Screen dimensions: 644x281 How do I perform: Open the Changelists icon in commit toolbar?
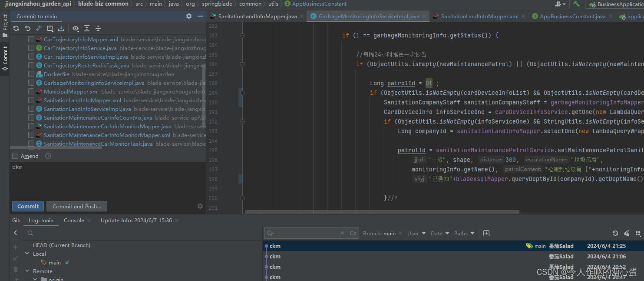tap(50, 28)
